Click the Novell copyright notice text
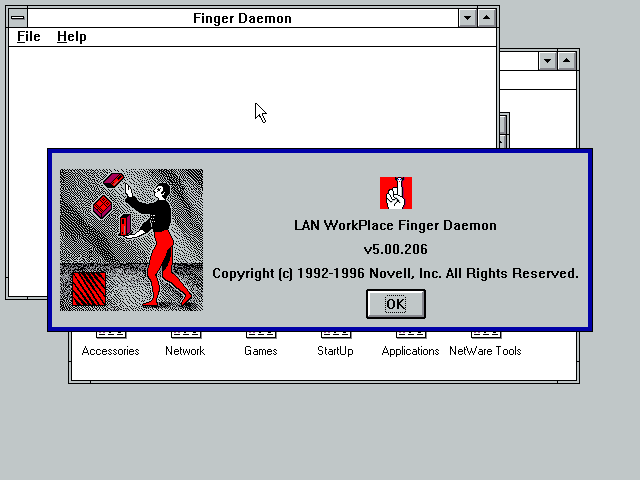This screenshot has width=640, height=480. tap(396, 273)
